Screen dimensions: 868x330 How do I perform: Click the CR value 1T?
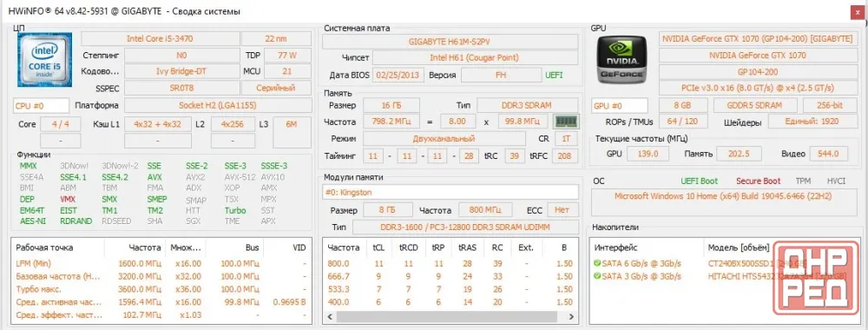[566, 139]
